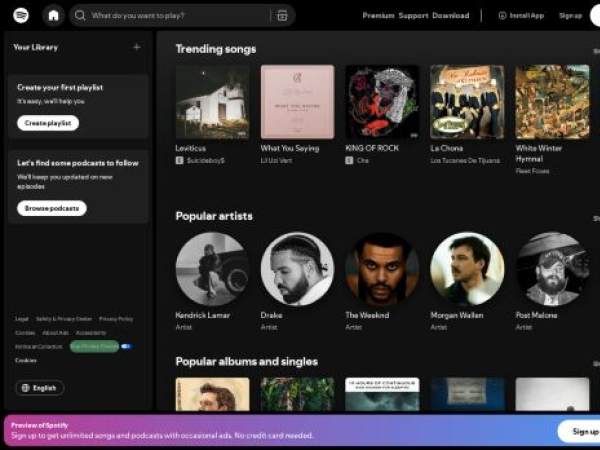Open the White Winter Hymnal cover art

[x=552, y=102]
